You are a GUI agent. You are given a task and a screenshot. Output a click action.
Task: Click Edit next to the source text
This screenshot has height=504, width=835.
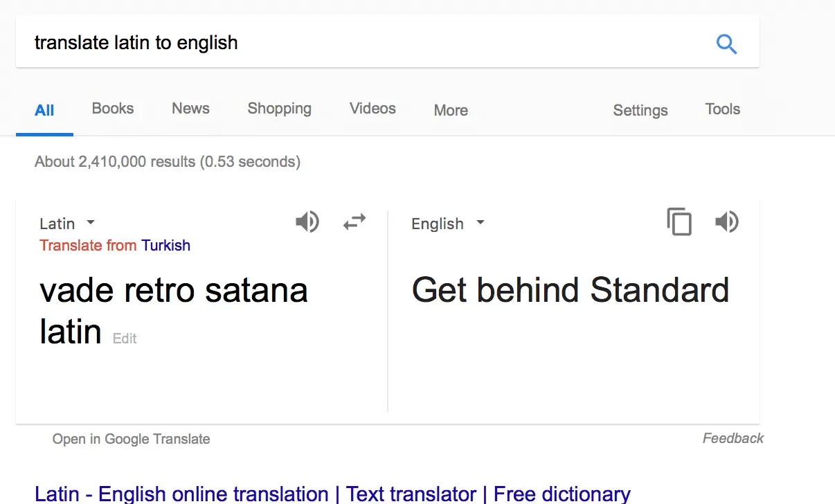[x=125, y=339]
